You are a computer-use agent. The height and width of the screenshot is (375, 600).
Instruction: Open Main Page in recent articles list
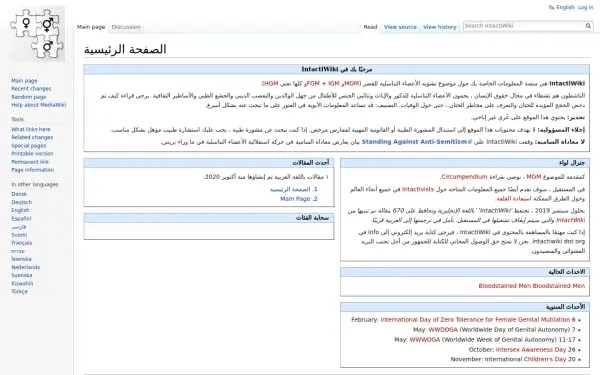coord(295,199)
